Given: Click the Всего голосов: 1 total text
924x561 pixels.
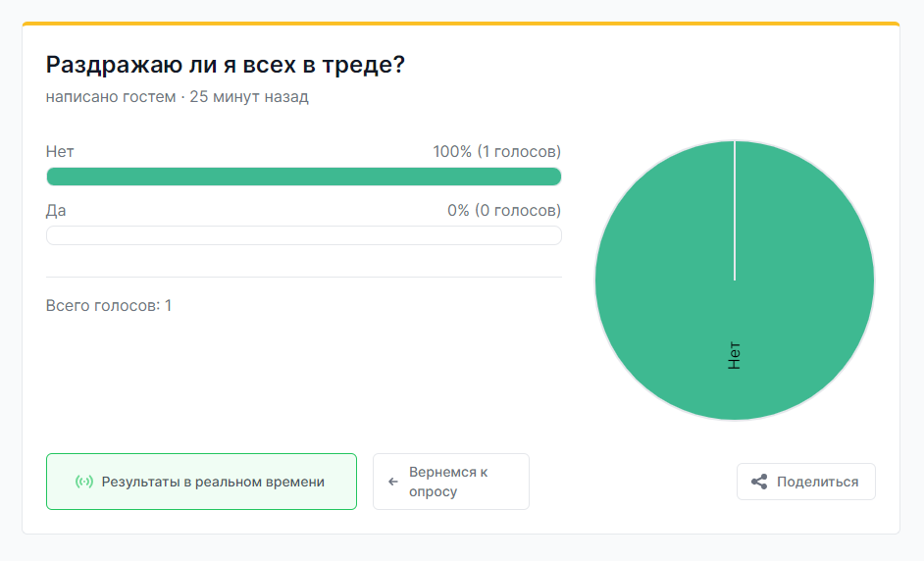Looking at the screenshot, I should (109, 305).
